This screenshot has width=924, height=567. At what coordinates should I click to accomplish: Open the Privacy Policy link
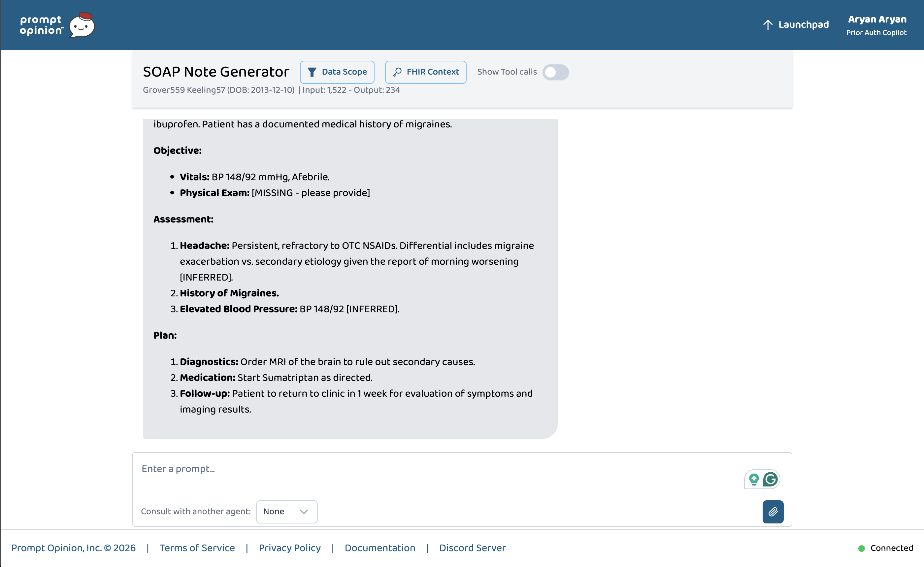point(289,548)
